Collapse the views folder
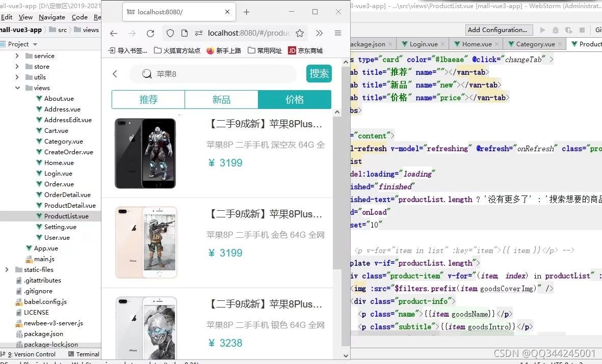Screen dimensions: 602x364 pos(17,88)
